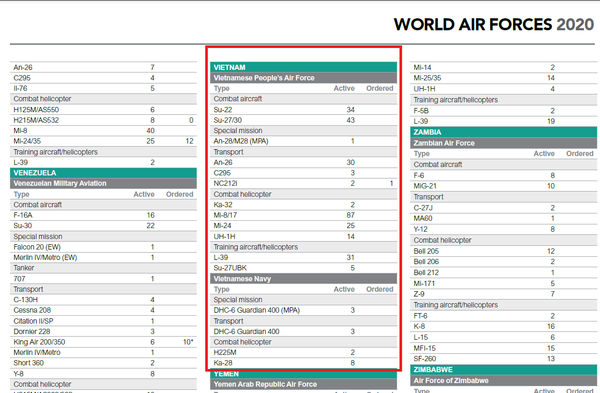
Task: Click the NC212i transport entry
Action: coord(303,183)
